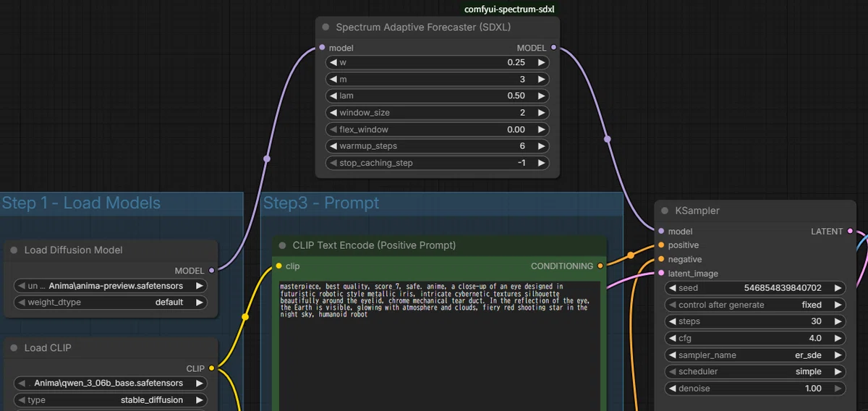Click the KSampler node title

pos(697,211)
